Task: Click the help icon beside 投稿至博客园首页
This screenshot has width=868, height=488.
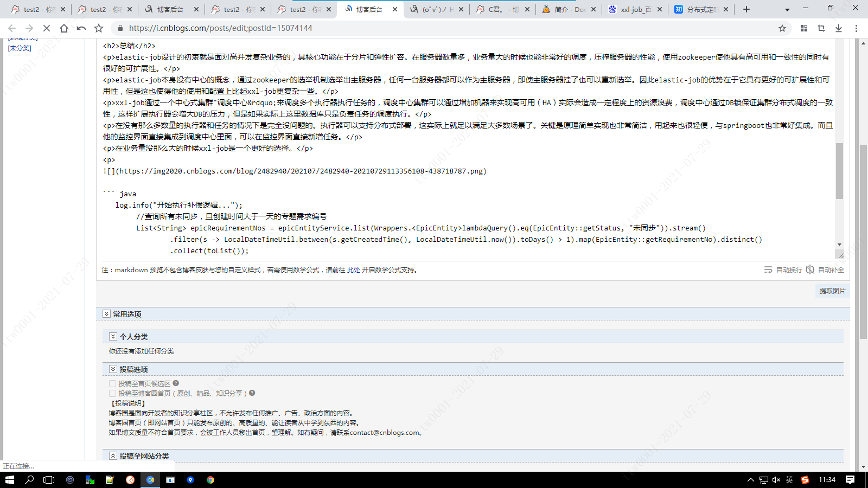Action: (x=252, y=393)
